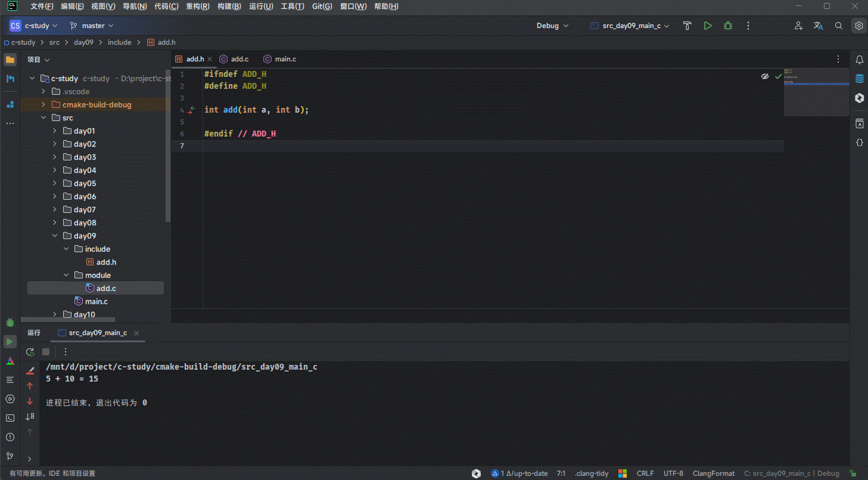This screenshot has height=480, width=868.
Task: Open IDE settings gear icon
Action: [858, 26]
